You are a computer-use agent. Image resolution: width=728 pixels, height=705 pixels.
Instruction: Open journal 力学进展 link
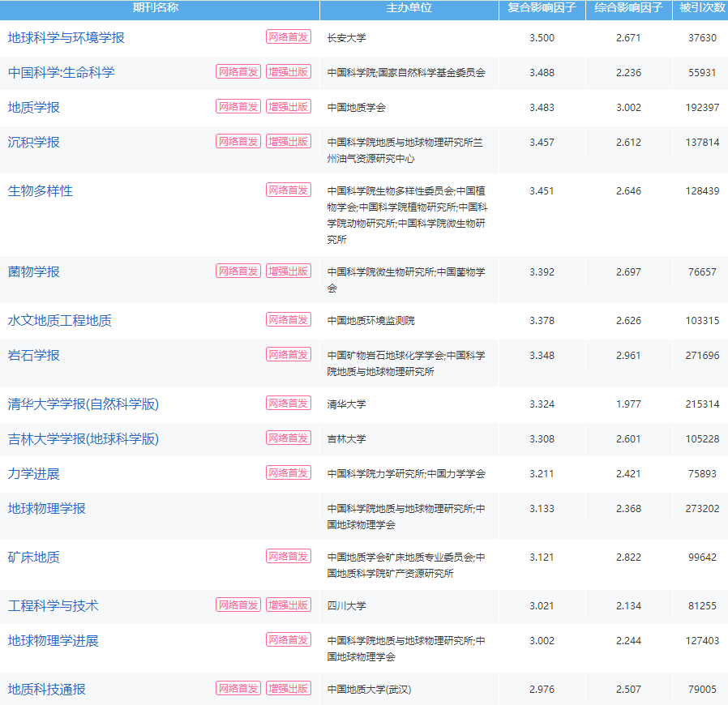pos(33,474)
